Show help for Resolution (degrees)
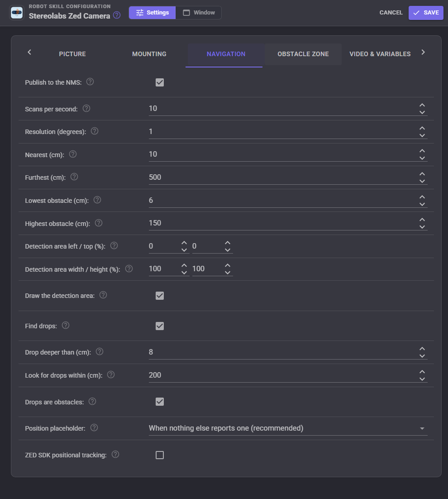The height and width of the screenshot is (499, 448). click(95, 131)
